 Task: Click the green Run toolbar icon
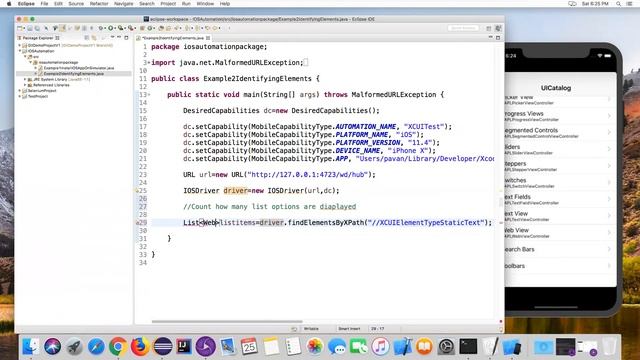(x=111, y=28)
